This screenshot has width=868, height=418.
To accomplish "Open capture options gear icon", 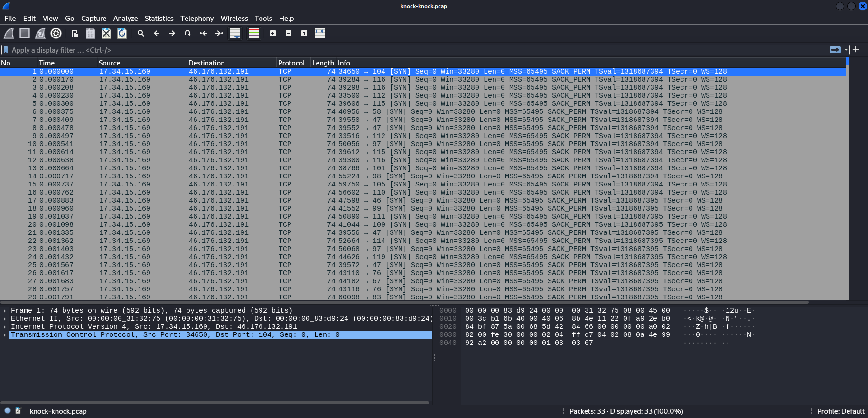I will [x=56, y=33].
